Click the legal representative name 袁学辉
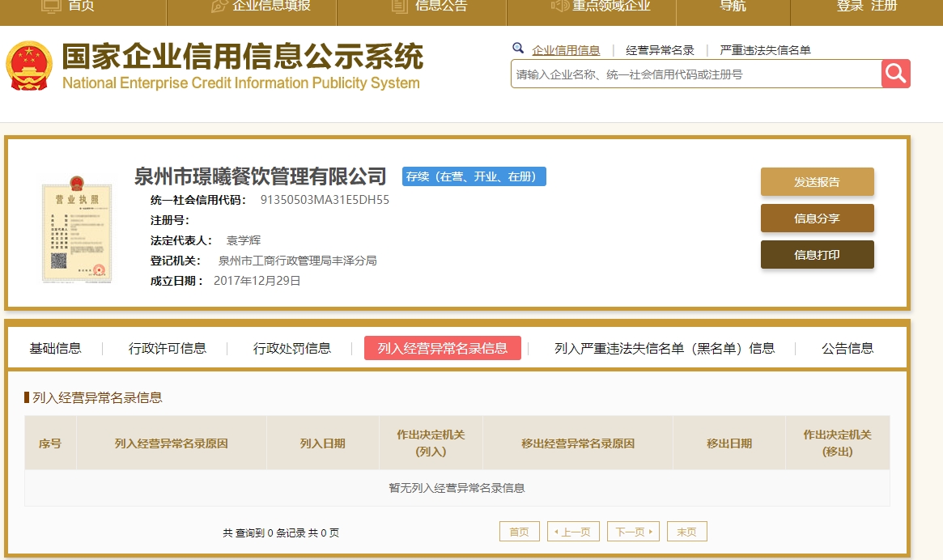The height and width of the screenshot is (560, 943). 243,240
